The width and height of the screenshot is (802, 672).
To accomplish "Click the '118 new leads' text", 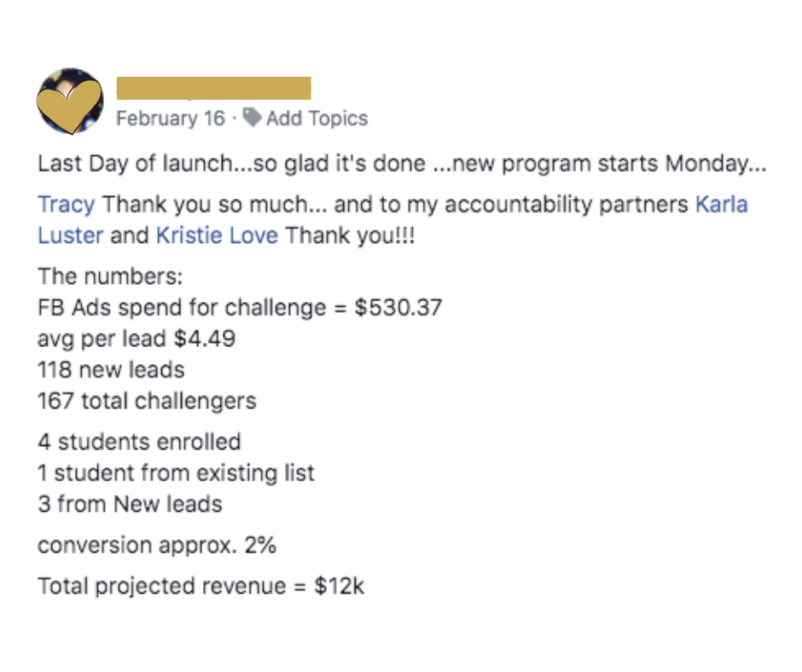I will coord(111,369).
